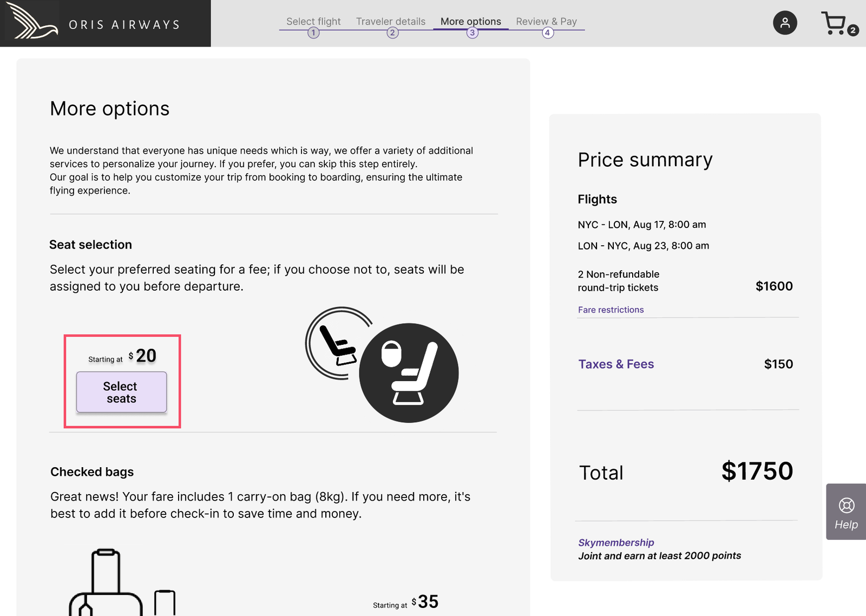Viewport: 866px width, 616px height.
Task: Click the Oris Airways brand name
Action: click(x=124, y=25)
